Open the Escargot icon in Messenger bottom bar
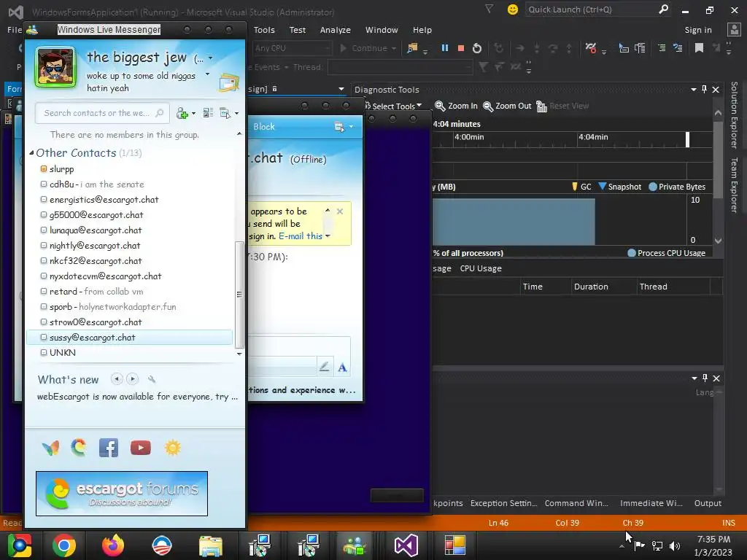 [79, 448]
